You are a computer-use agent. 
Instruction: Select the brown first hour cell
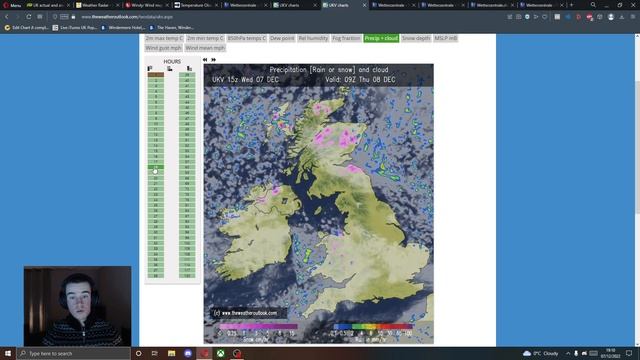(x=156, y=75)
